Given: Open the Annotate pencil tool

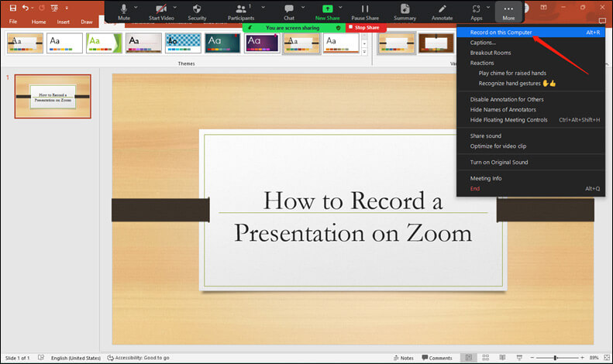Looking at the screenshot, I should tap(443, 12).
